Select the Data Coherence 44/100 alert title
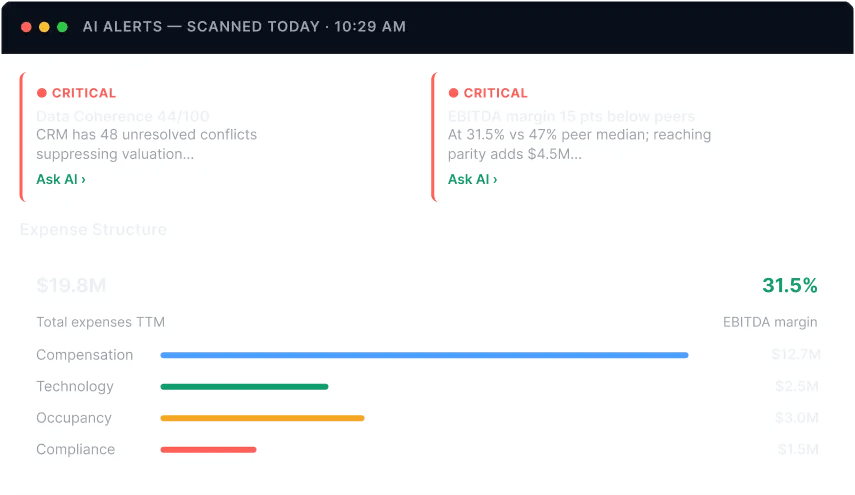Viewport: 855px width, 495px height. [x=123, y=116]
